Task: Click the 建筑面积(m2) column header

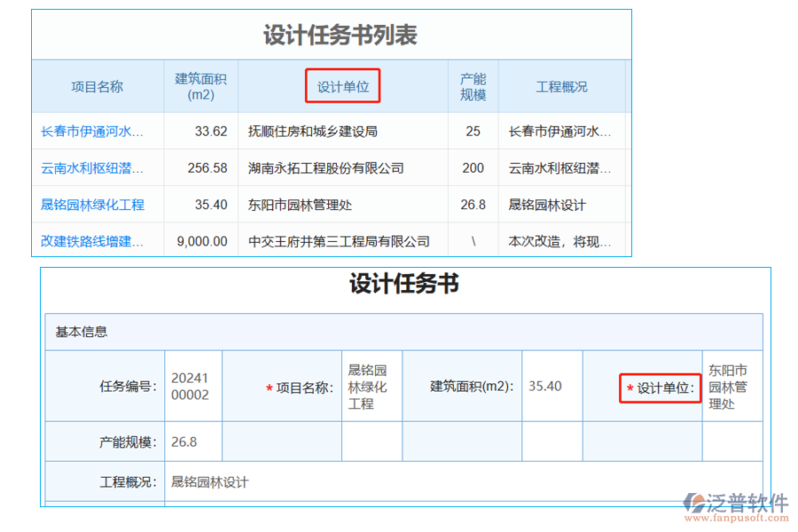Action: click(x=200, y=86)
